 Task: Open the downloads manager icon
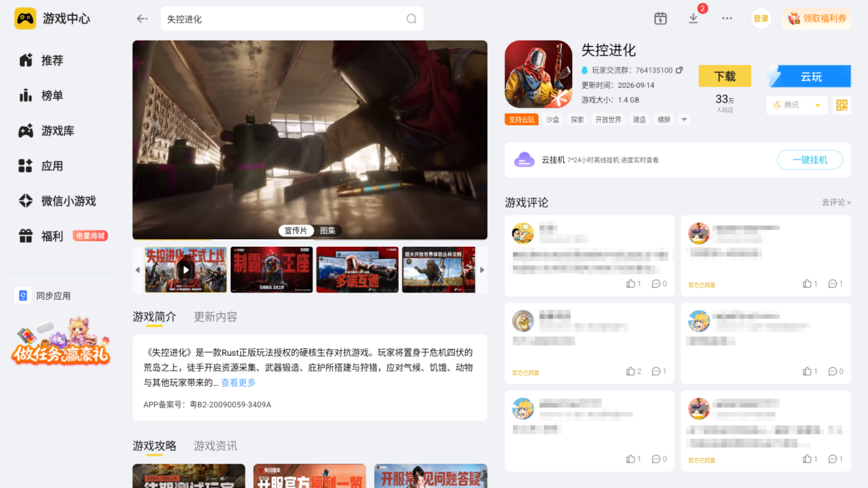pyautogui.click(x=693, y=19)
